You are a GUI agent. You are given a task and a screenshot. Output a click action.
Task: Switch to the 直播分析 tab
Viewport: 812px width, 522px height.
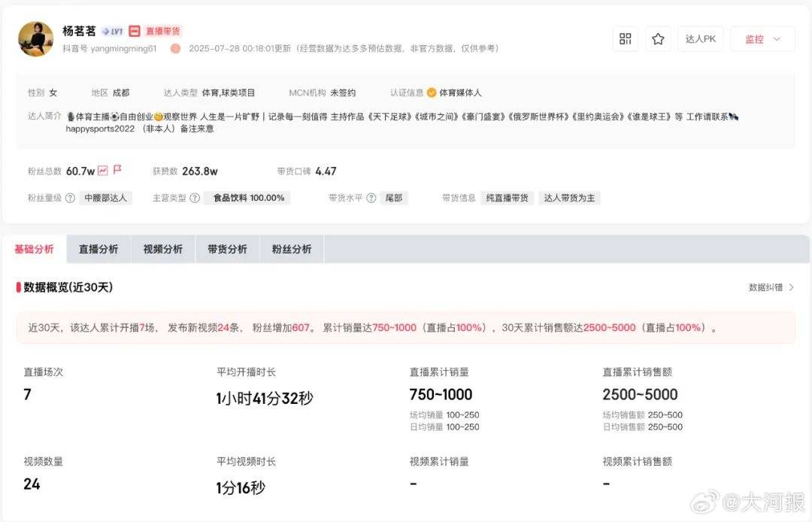(x=98, y=248)
